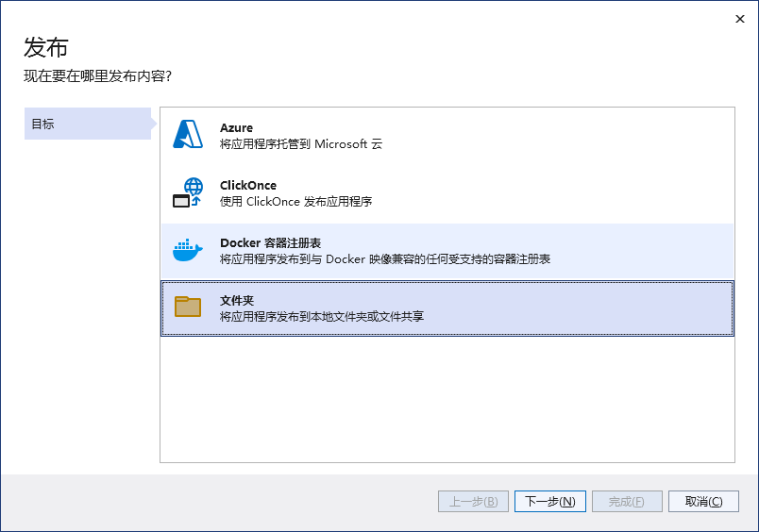Click the Docker whale icon
759x532 pixels.
coord(188,250)
